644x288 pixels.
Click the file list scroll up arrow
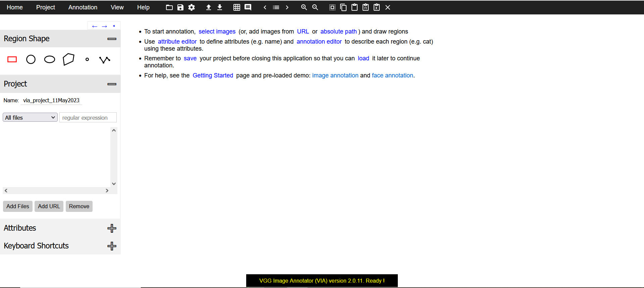point(114,130)
